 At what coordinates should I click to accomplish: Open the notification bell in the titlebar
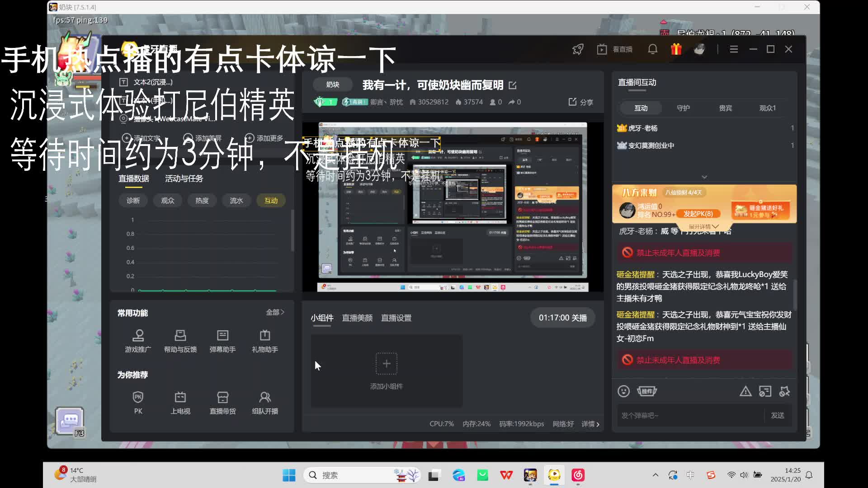coord(652,49)
